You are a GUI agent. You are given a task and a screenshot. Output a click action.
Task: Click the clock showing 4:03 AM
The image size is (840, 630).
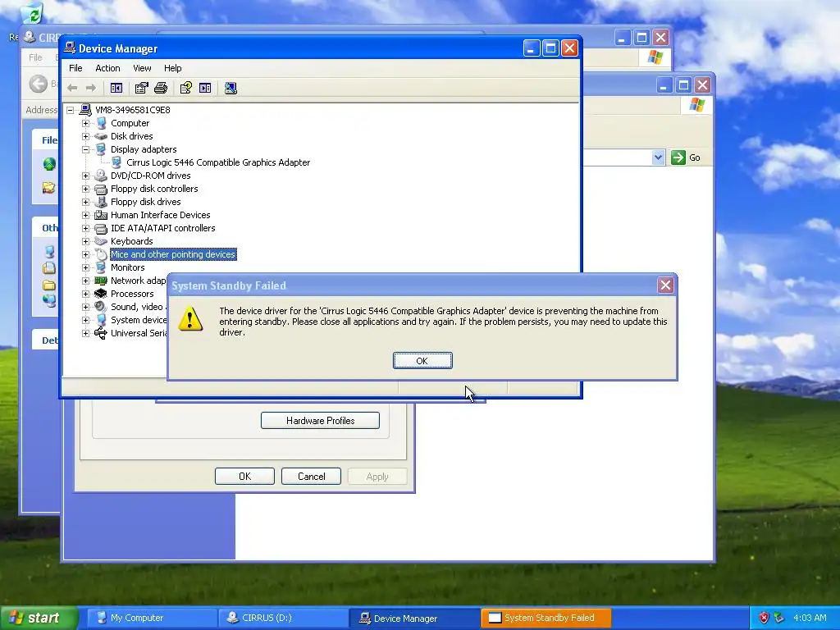(810, 618)
